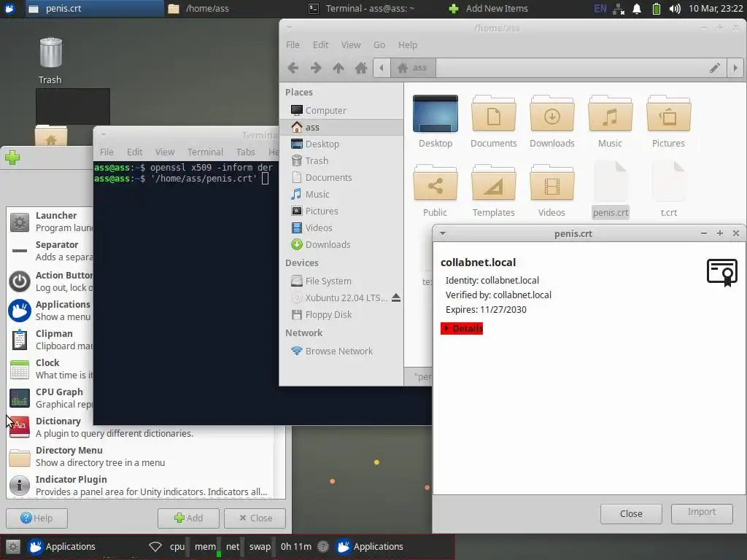Open the window menu arrow of the penis.crt window
Screen dimensions: 747x560
(x=443, y=233)
